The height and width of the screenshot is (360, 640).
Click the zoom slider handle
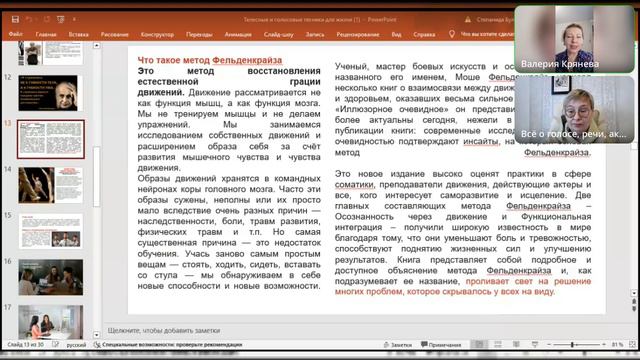point(572,344)
